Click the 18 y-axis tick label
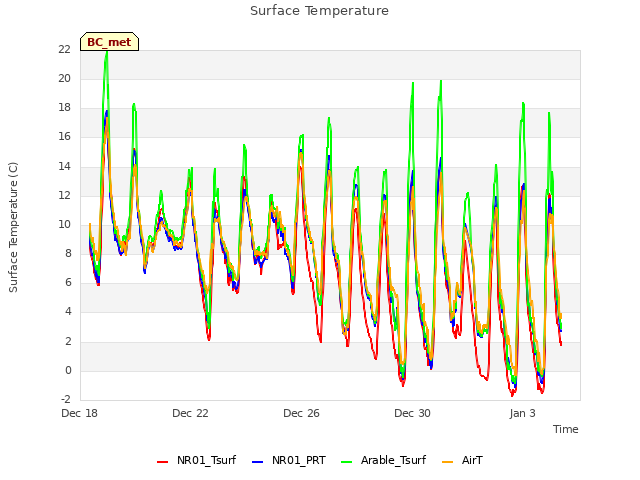Viewport: 640px width, 480px height. (64, 108)
